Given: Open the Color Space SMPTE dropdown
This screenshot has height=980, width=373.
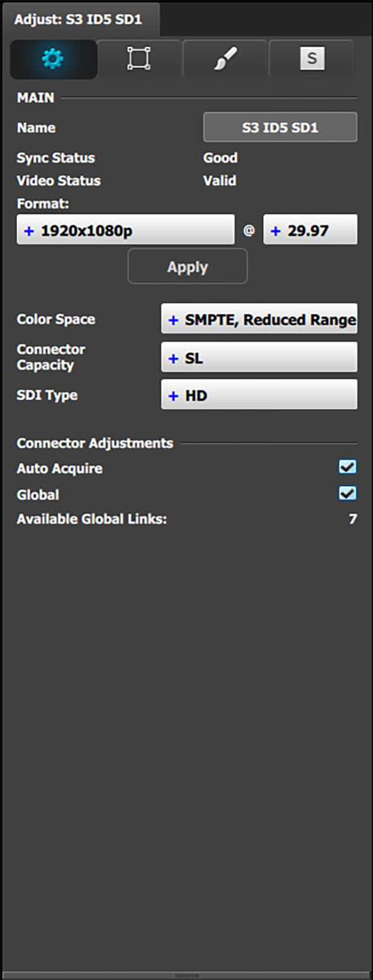Looking at the screenshot, I should click(x=259, y=319).
